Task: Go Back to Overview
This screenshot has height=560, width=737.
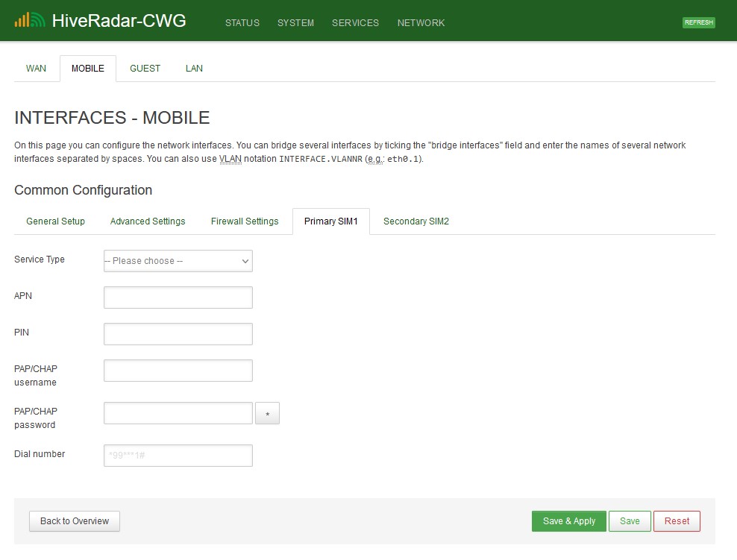Action: [75, 521]
